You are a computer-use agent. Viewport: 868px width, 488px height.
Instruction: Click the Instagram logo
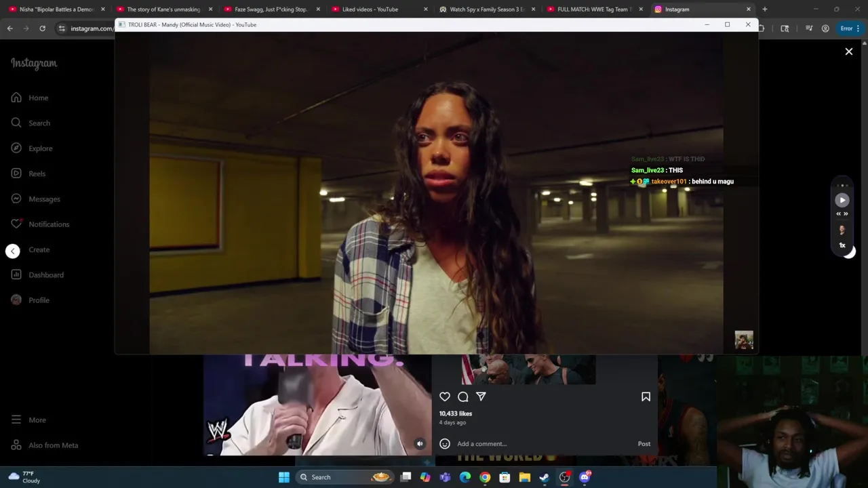34,63
